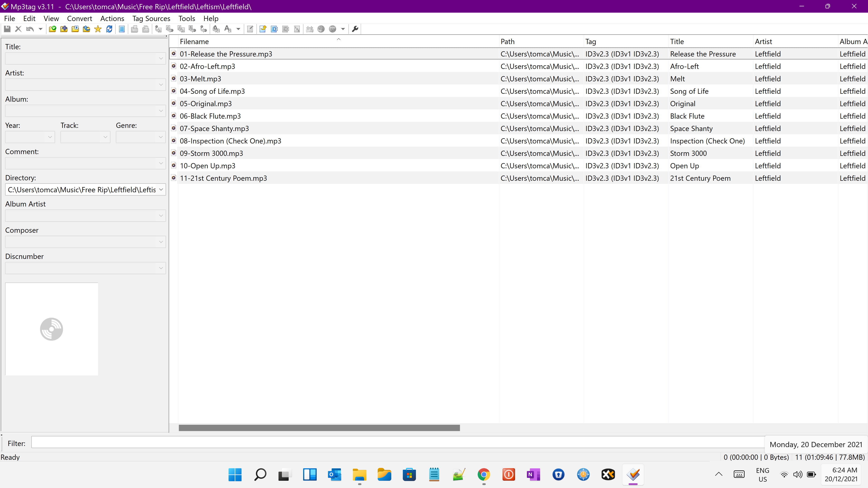868x488 pixels.
Task: Expand the Title field dropdown in tag panel
Action: click(161, 58)
